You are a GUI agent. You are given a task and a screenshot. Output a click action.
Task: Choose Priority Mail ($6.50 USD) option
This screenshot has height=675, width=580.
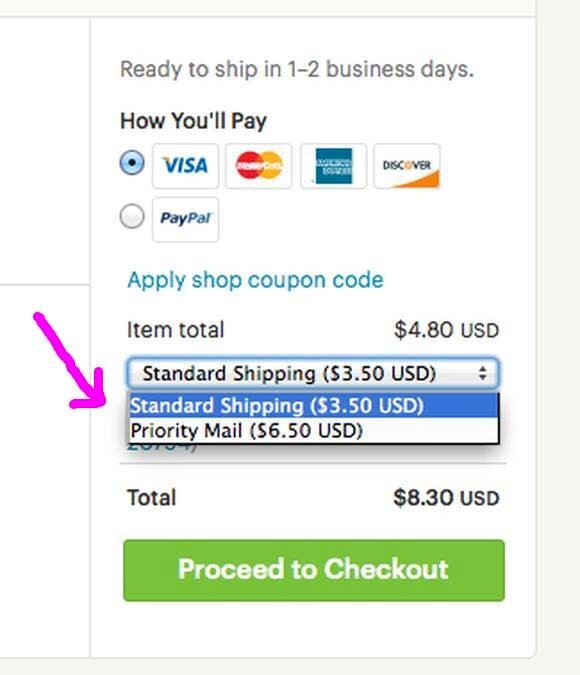point(314,430)
